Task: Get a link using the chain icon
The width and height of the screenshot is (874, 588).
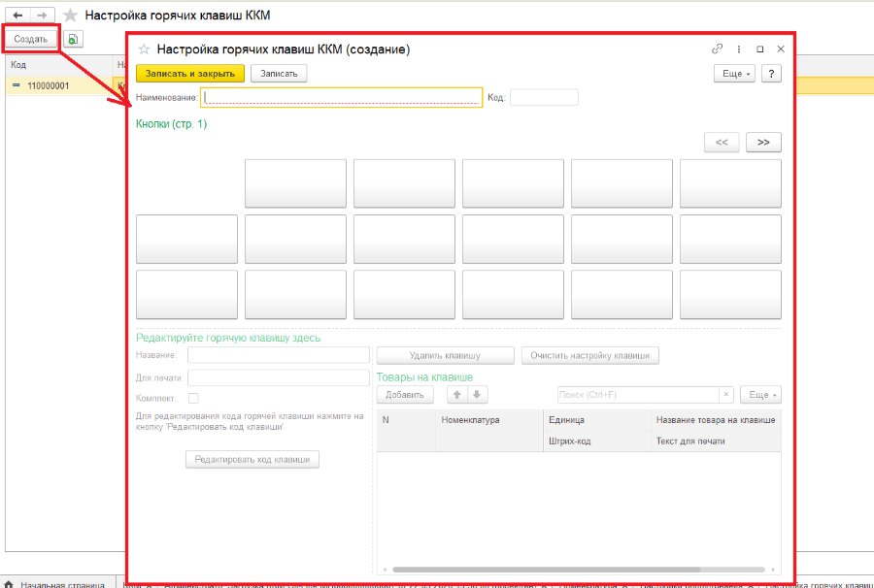Action: coord(718,49)
